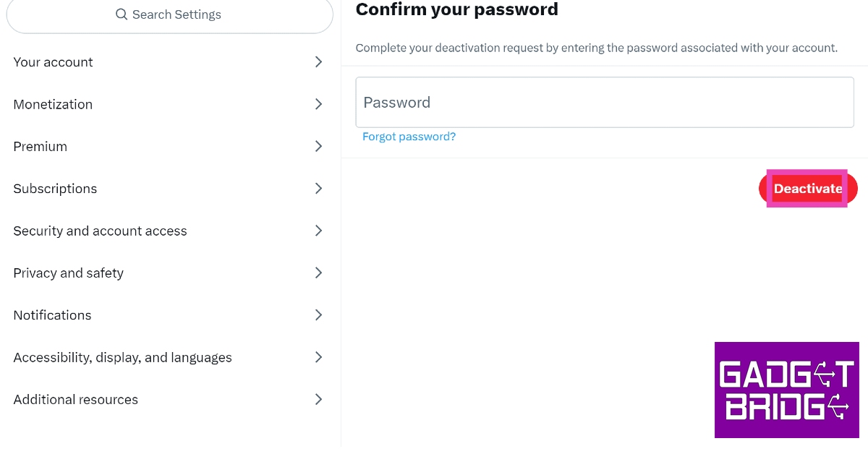Click the Search Settings field
Image resolution: width=868 pixels, height=454 pixels.
point(176,14)
